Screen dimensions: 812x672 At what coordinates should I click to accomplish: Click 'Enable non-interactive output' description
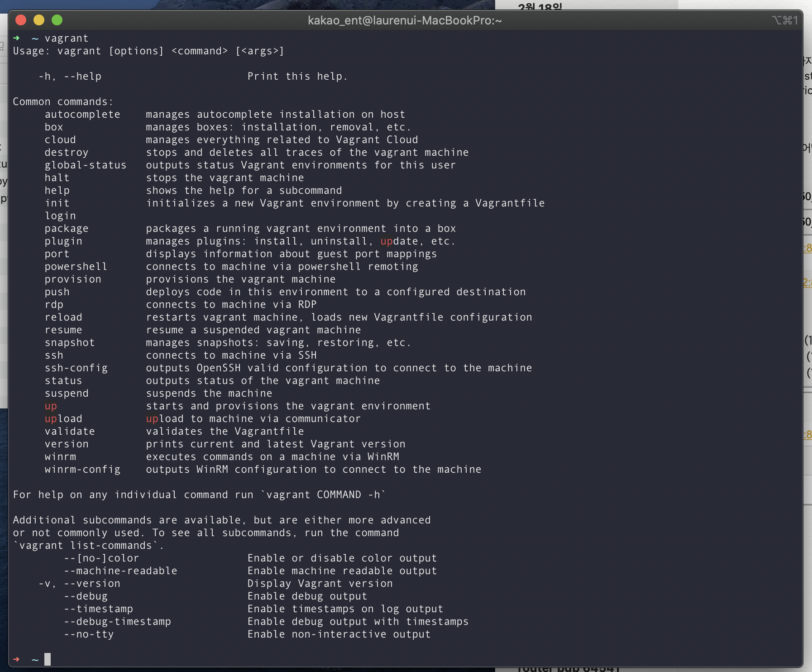point(339,634)
